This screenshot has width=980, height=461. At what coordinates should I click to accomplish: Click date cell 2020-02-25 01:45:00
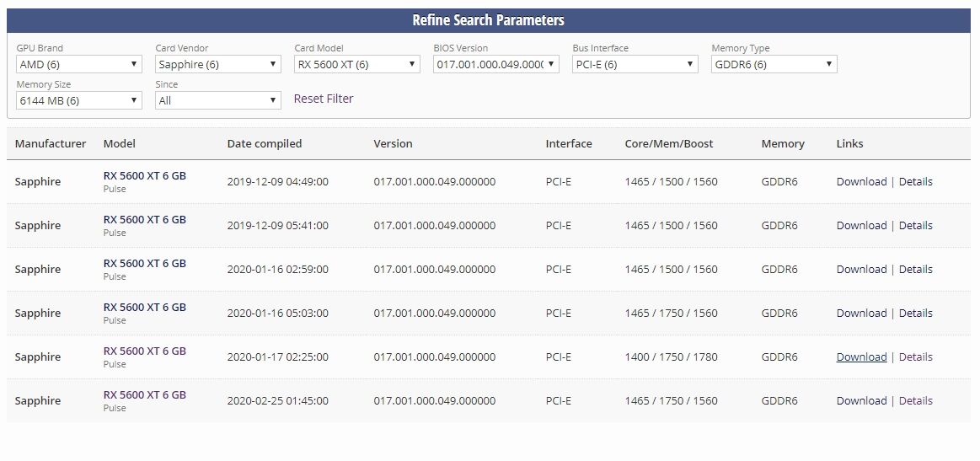(277, 400)
